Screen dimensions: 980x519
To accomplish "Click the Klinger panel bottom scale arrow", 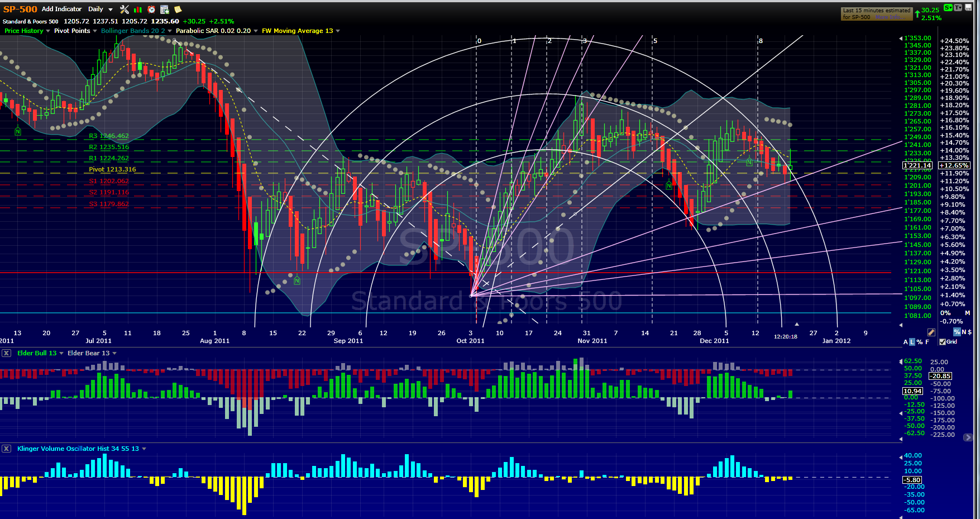I will click(900, 517).
